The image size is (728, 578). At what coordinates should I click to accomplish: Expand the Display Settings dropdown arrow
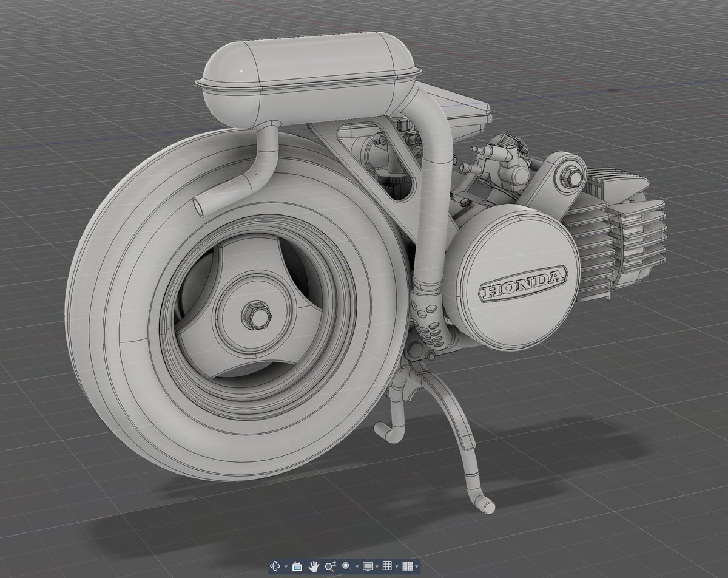(377, 566)
